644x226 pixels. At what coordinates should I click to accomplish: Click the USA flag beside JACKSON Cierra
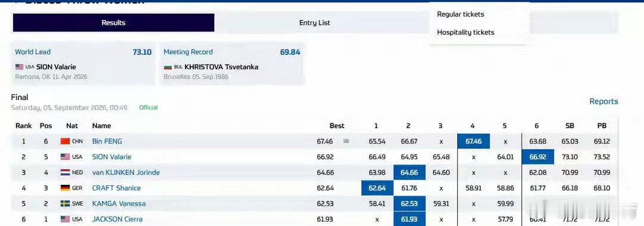[x=65, y=219]
